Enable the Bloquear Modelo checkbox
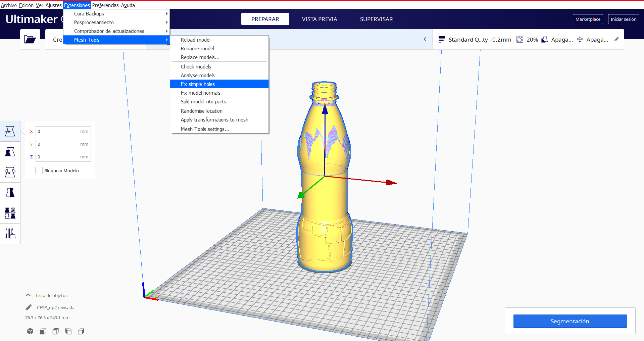 click(39, 170)
